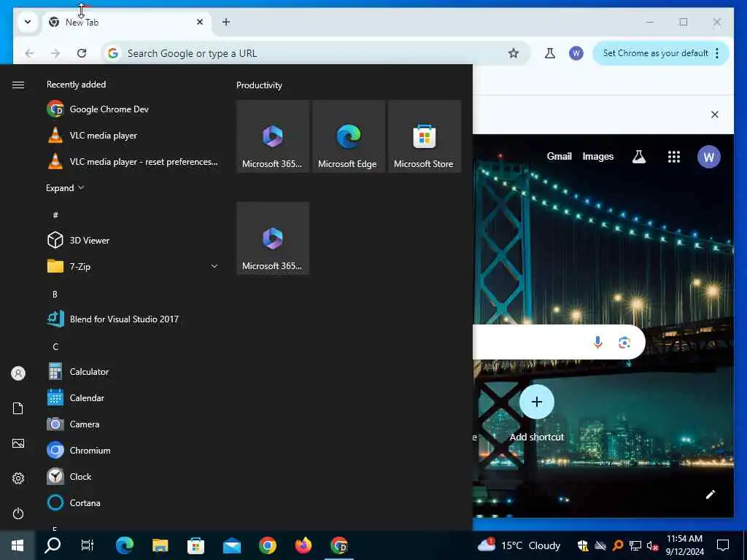Open File Explorer from taskbar
Screen dimensions: 747x560
click(x=160, y=545)
